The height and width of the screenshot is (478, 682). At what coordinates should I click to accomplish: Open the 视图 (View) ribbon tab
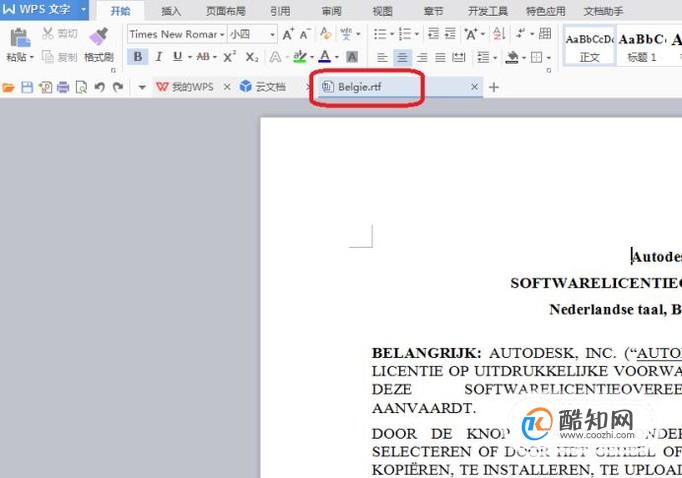click(382, 11)
